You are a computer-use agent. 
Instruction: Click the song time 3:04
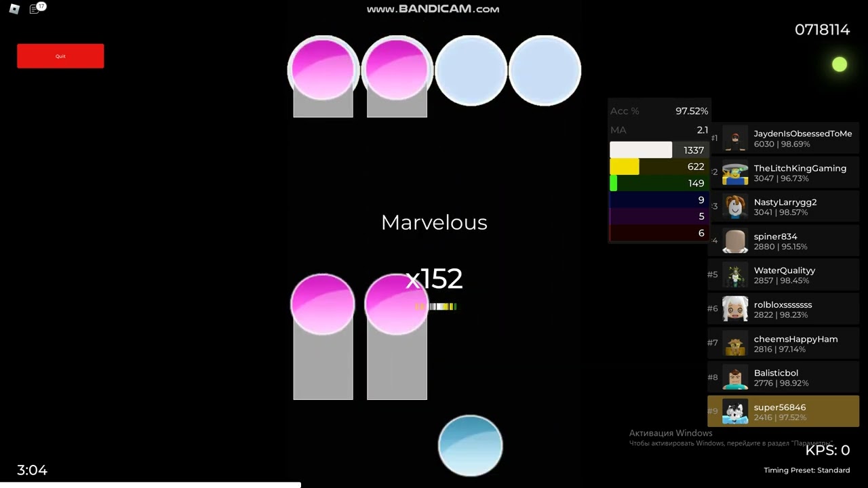point(32,470)
